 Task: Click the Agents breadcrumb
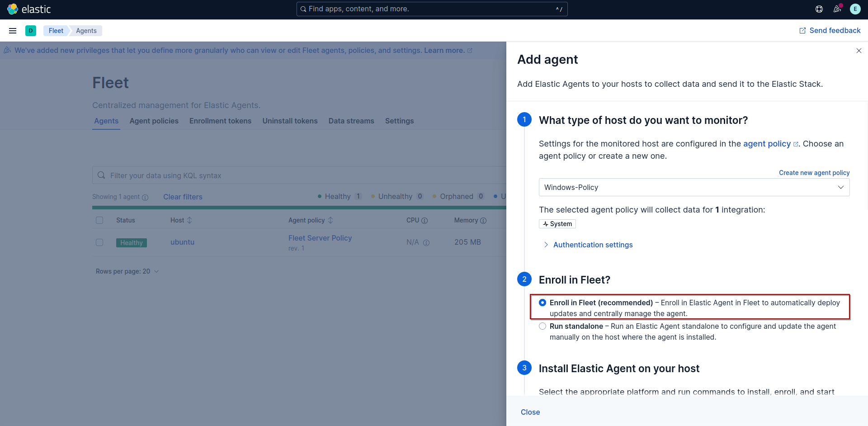86,31
